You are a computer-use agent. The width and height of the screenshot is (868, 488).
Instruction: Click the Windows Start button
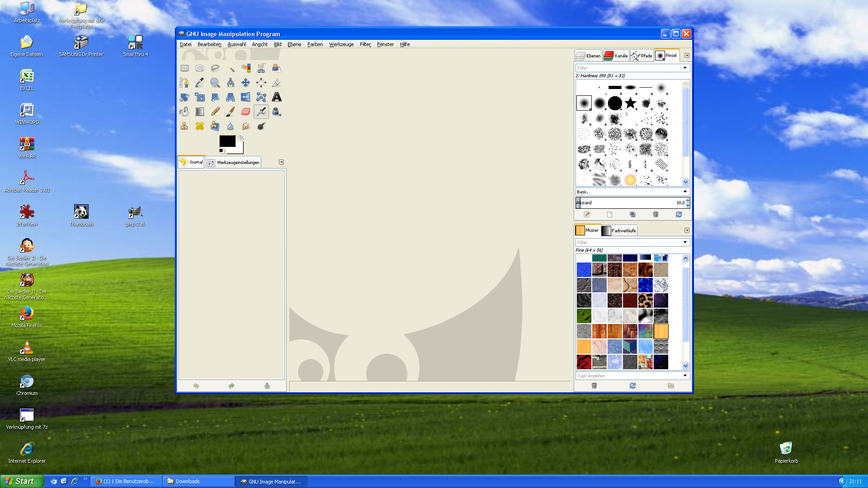pyautogui.click(x=21, y=481)
